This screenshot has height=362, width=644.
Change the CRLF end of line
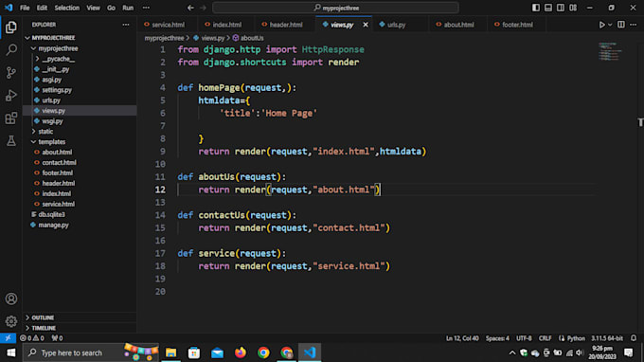point(545,338)
